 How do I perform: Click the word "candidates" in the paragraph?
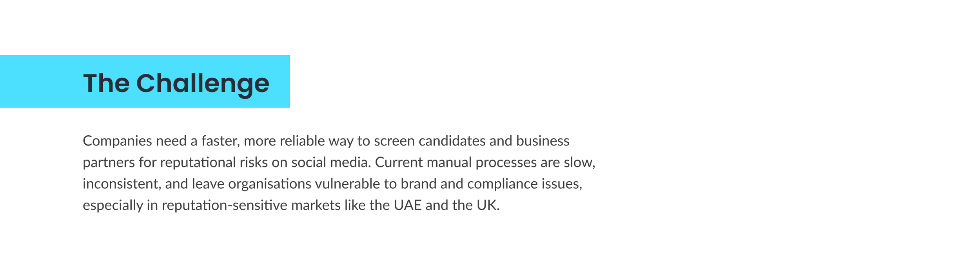click(x=452, y=141)
